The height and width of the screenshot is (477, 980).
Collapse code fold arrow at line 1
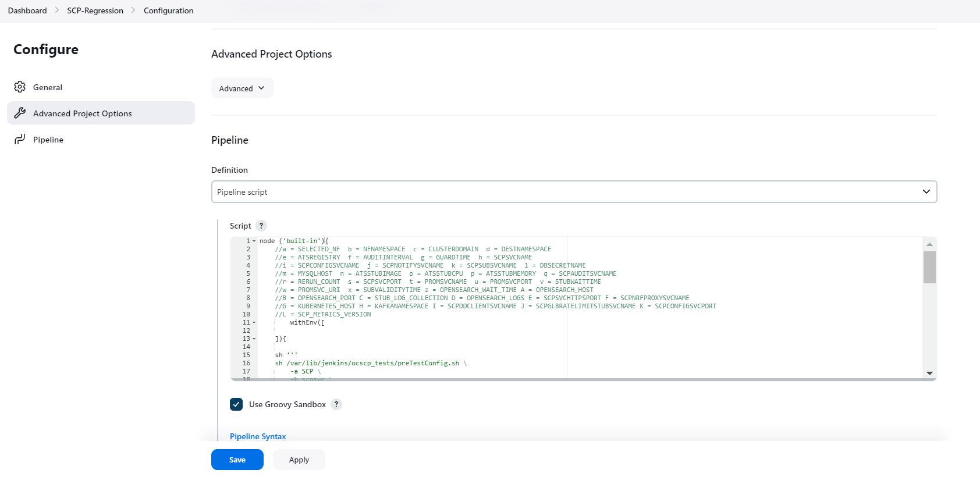(254, 241)
